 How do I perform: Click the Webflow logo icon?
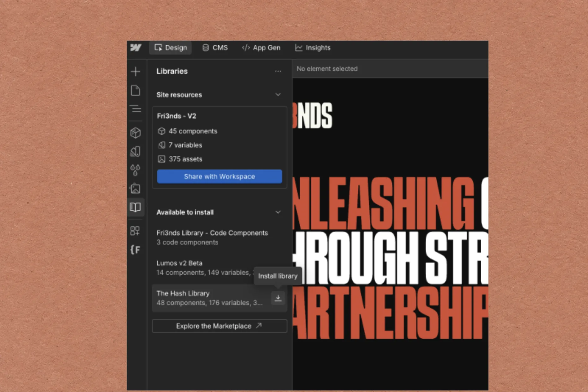point(136,47)
